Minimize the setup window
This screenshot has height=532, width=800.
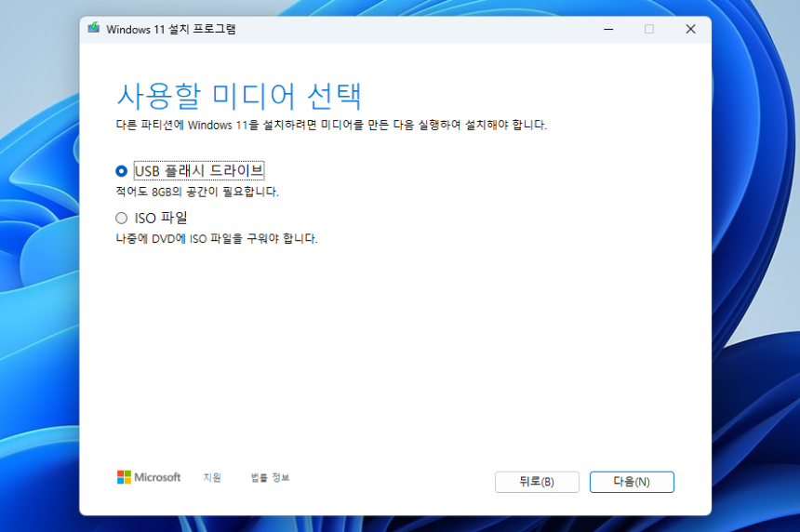(608, 29)
